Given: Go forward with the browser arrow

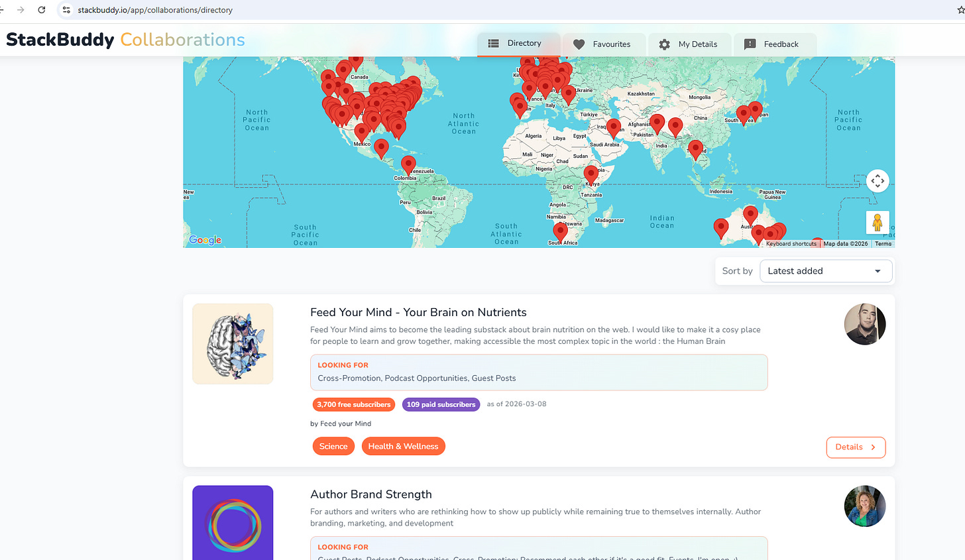Looking at the screenshot, I should coord(21,10).
